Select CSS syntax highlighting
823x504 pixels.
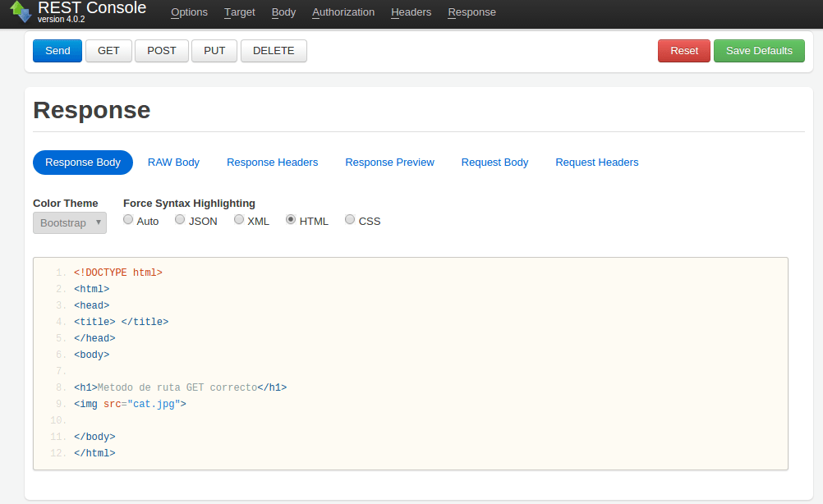(x=349, y=218)
